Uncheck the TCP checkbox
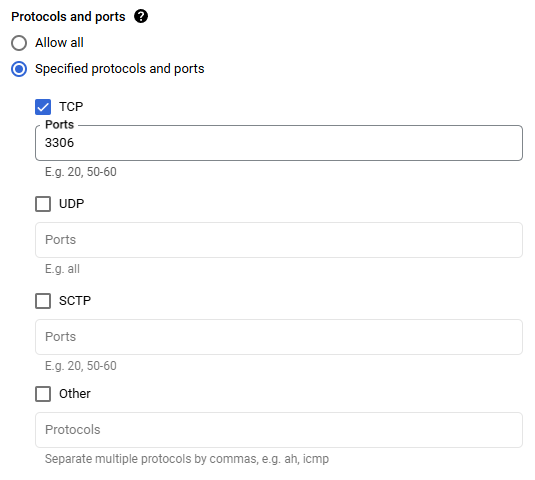The width and height of the screenshot is (535, 480). [43, 107]
